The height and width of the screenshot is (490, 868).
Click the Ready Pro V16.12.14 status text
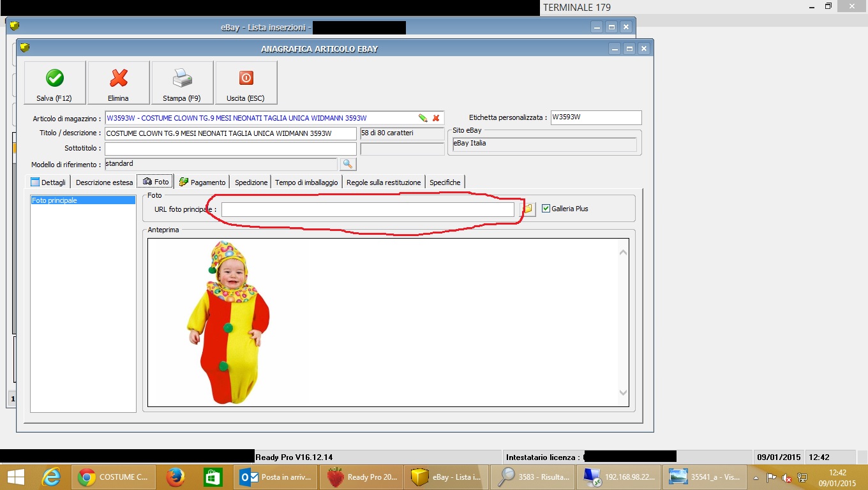pos(294,457)
